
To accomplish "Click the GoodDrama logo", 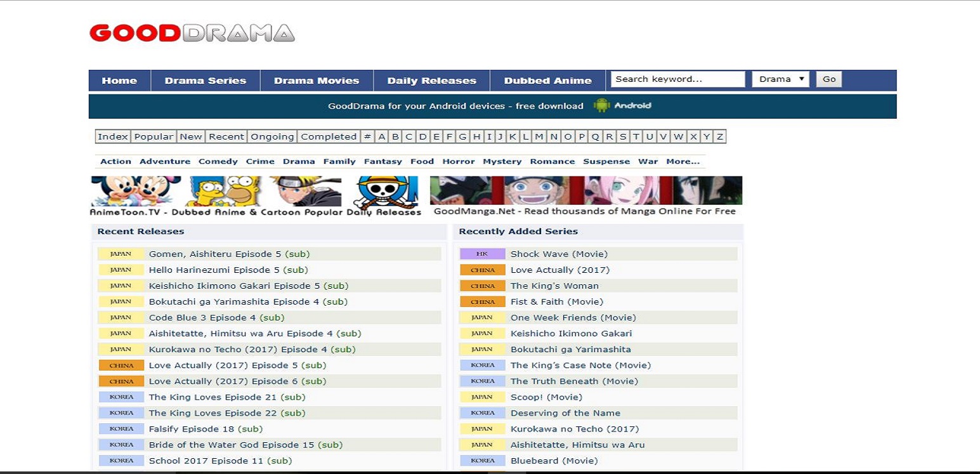I will 192,33.
